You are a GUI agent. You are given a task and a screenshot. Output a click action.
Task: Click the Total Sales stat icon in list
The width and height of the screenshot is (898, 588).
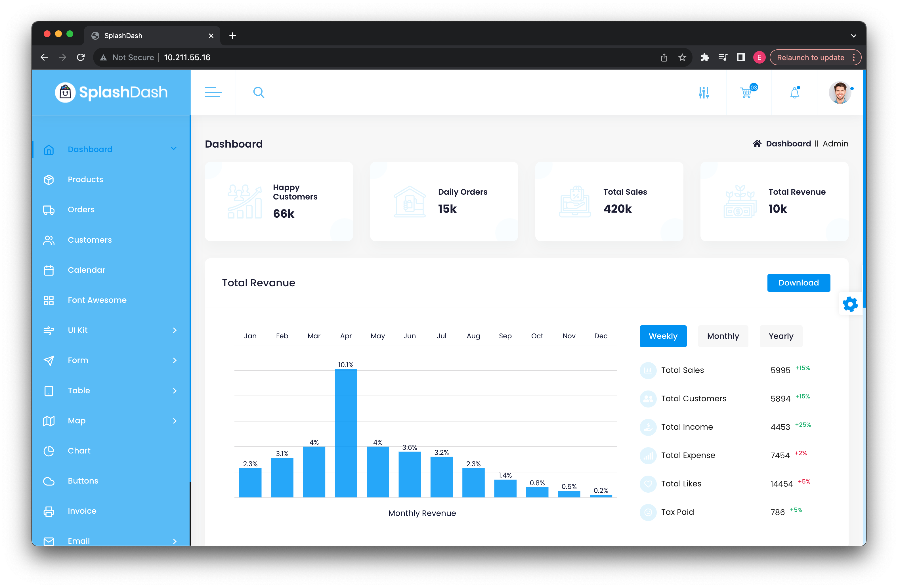(x=648, y=370)
